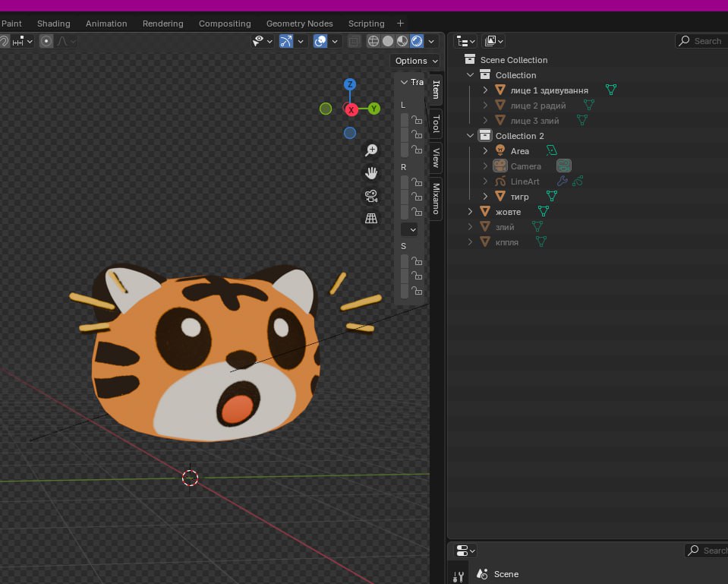The width and height of the screenshot is (728, 584).
Task: Open the Compositing workspace tab
Action: [225, 24]
